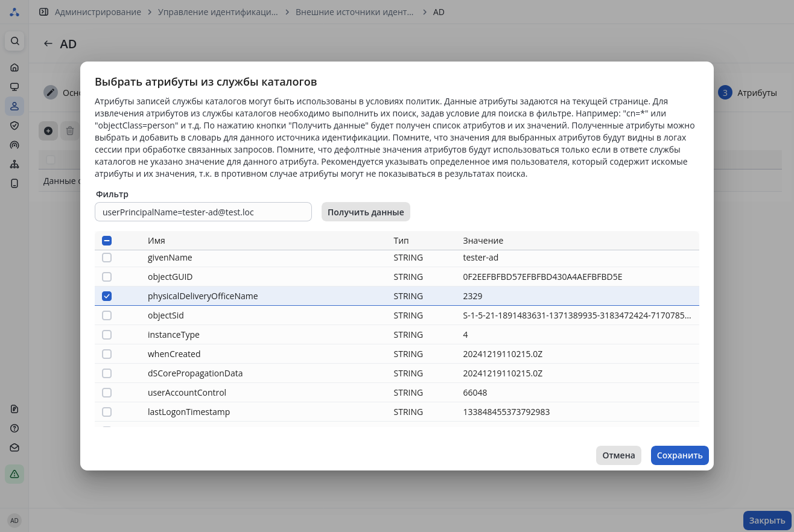Click the mail envelope sidebar icon

(x=14, y=448)
